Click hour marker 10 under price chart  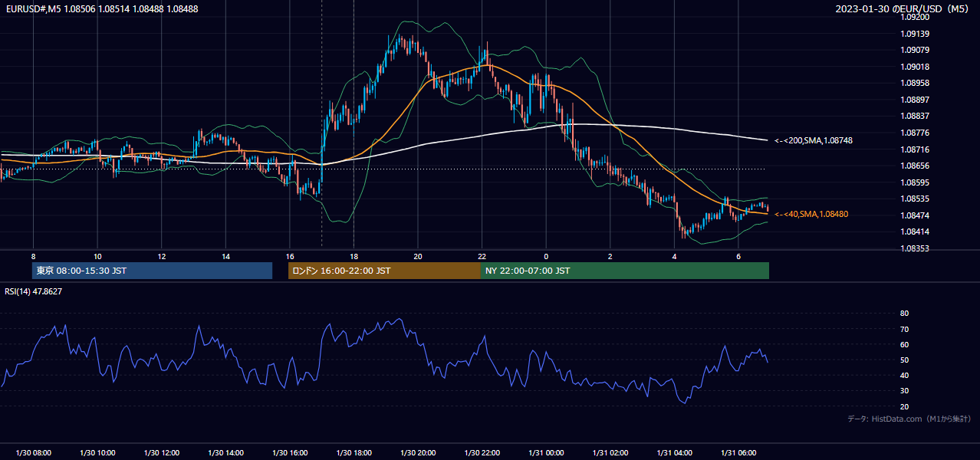(97, 256)
